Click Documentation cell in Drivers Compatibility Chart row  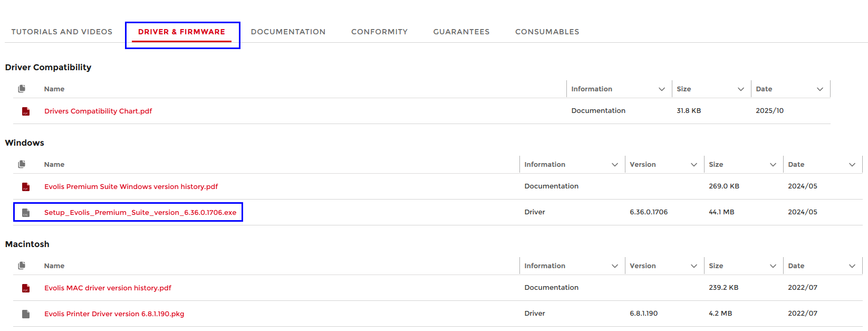[598, 111]
